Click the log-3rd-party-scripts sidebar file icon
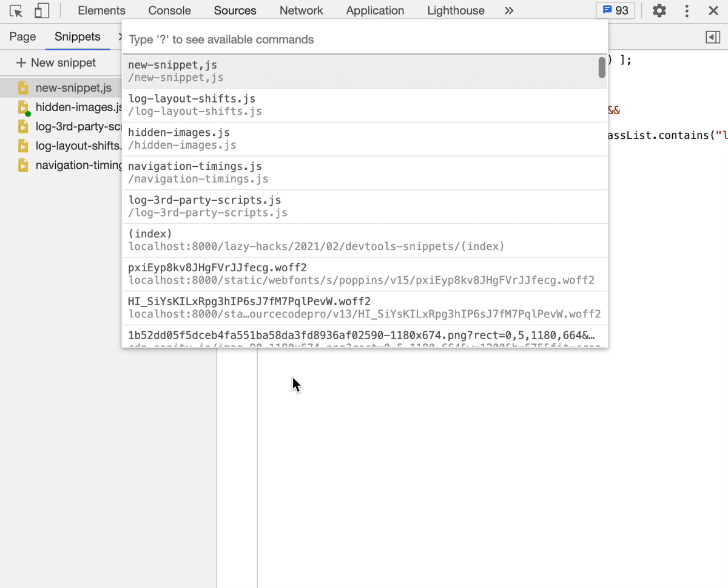The height and width of the screenshot is (588, 728). tap(23, 127)
